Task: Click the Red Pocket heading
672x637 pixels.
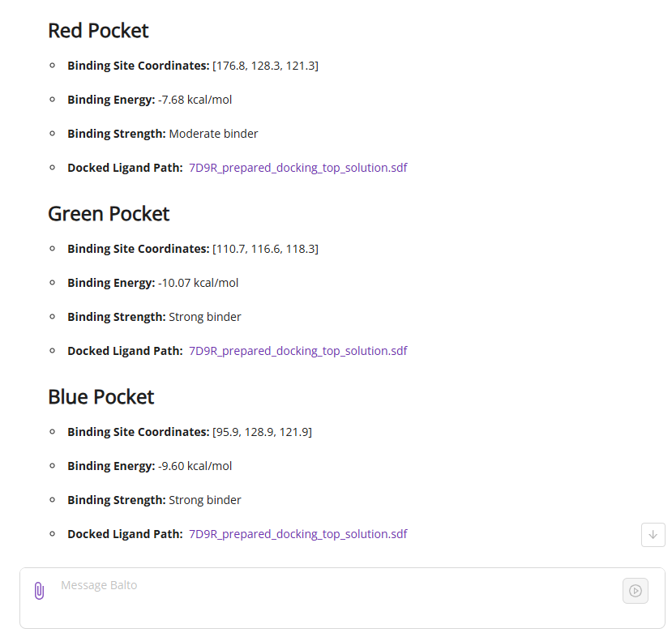Action: 98,31
